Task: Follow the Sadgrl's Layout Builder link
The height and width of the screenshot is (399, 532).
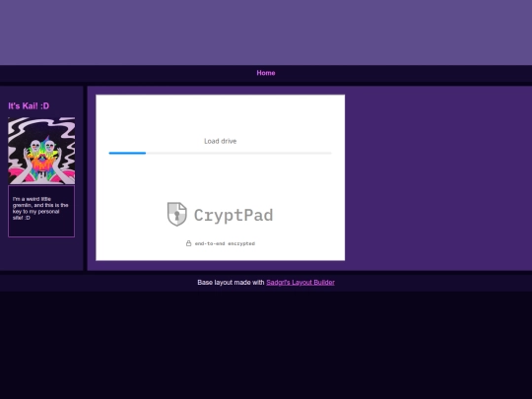Action: click(300, 283)
